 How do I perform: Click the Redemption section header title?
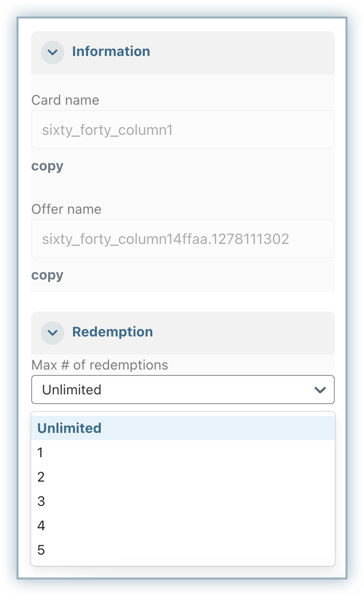[x=112, y=332]
